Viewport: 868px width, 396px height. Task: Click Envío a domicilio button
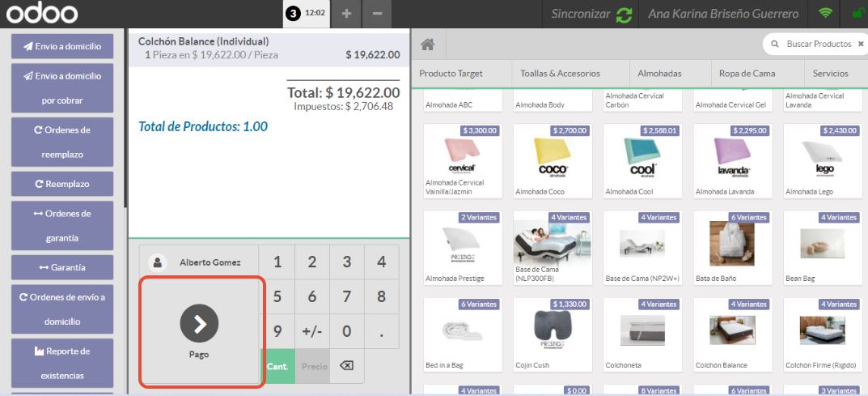(x=62, y=46)
